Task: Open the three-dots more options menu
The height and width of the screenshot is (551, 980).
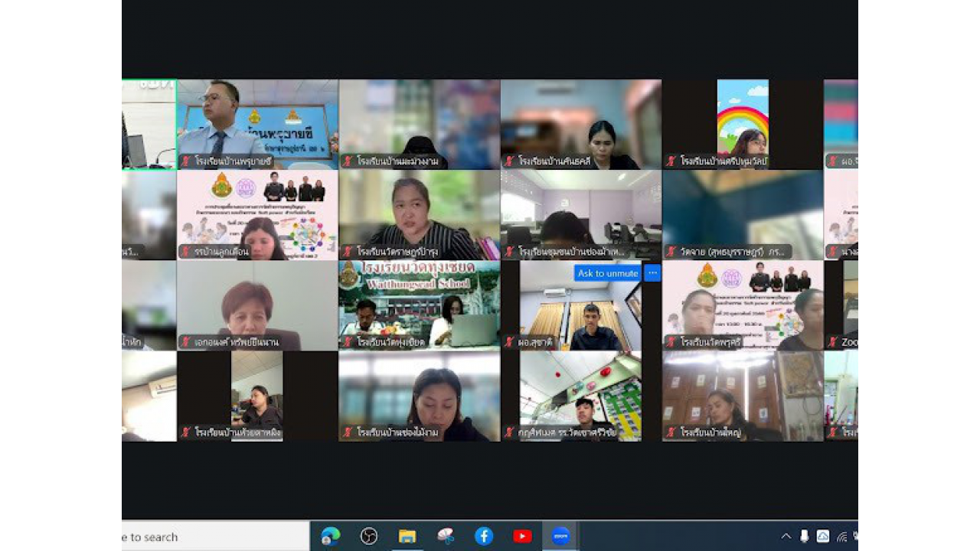Action: [652, 273]
